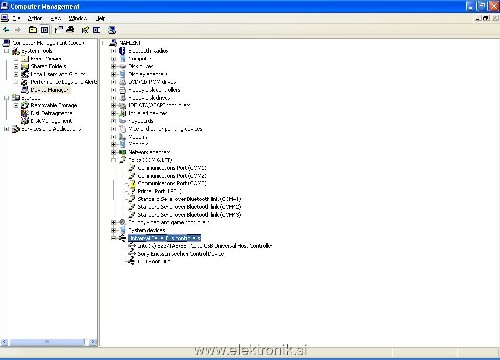This screenshot has width=500, height=360.
Task: Select Disk Defragmenter node
Action: 51,113
